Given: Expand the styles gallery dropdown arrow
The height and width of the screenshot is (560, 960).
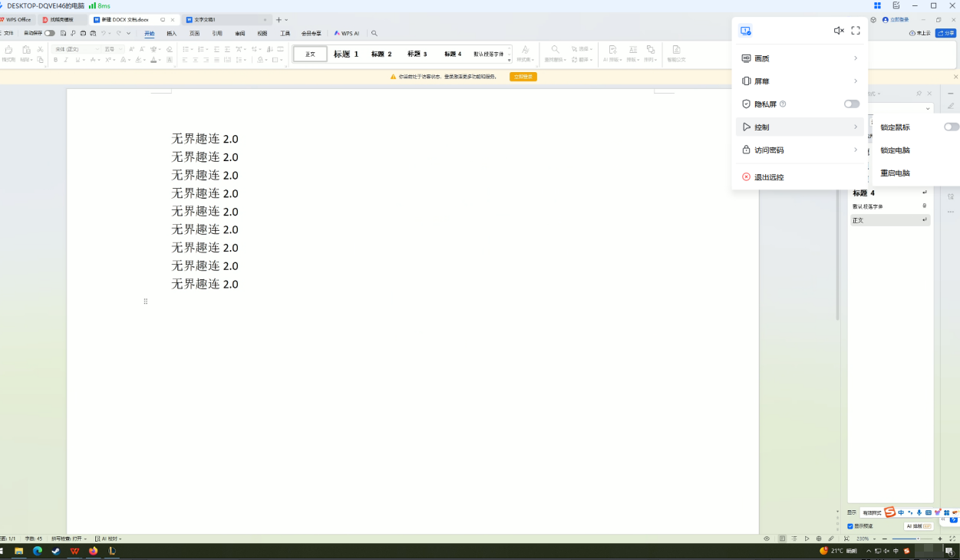Looking at the screenshot, I should click(x=509, y=60).
